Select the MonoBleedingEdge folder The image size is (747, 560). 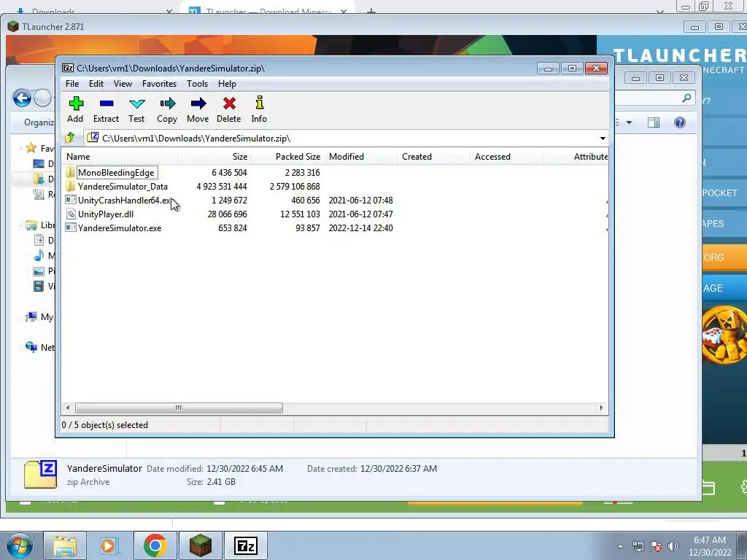[x=116, y=173]
